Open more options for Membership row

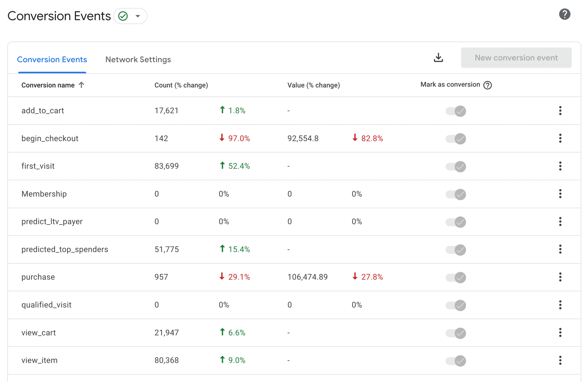point(560,194)
